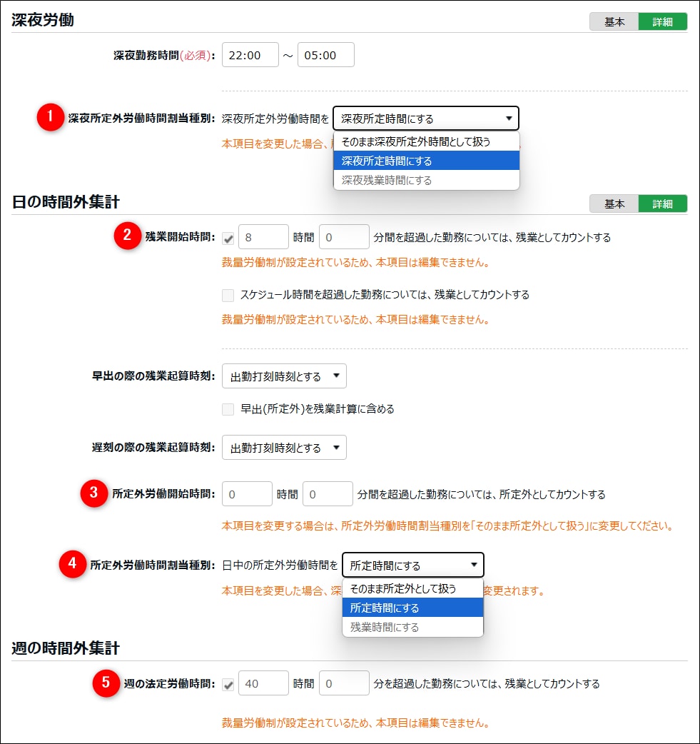Open the 早出の際の残業起算時刻 dropdown
This screenshot has height=744, width=700.
[x=284, y=376]
